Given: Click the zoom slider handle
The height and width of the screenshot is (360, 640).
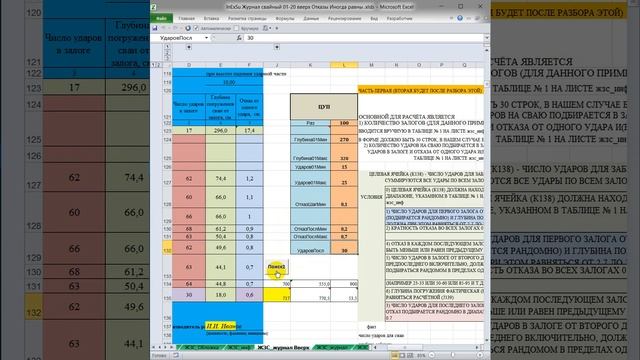Looking at the screenshot, I should point(452,356).
